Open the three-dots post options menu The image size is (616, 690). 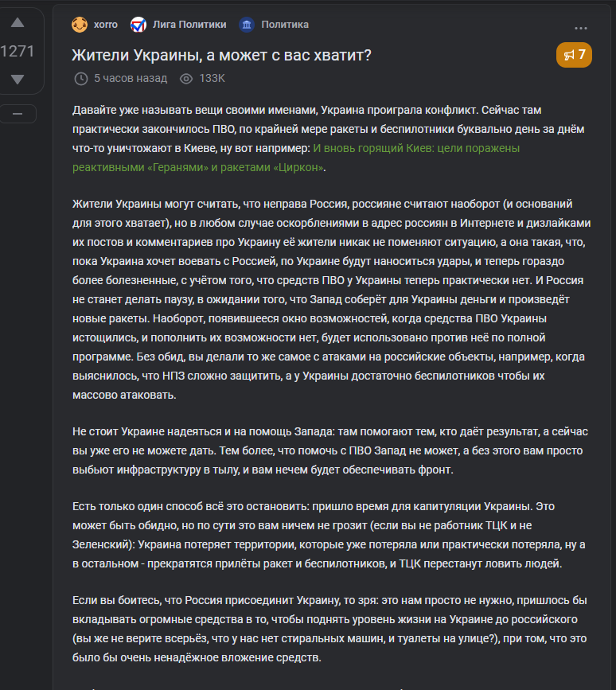tap(581, 28)
